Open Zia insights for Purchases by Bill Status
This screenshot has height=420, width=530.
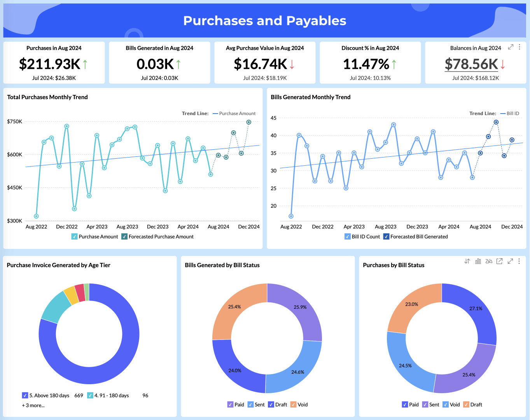489,261
